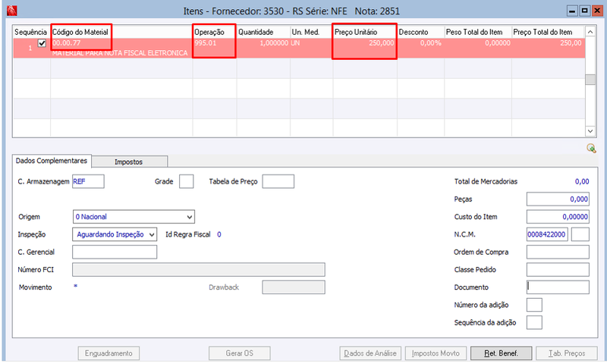
Task: Click the C. Armazenagem field with REF
Action: tap(88, 181)
